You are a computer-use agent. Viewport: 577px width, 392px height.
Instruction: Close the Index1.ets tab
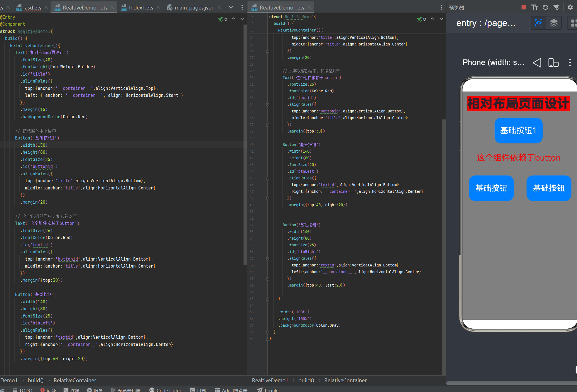[158, 7]
